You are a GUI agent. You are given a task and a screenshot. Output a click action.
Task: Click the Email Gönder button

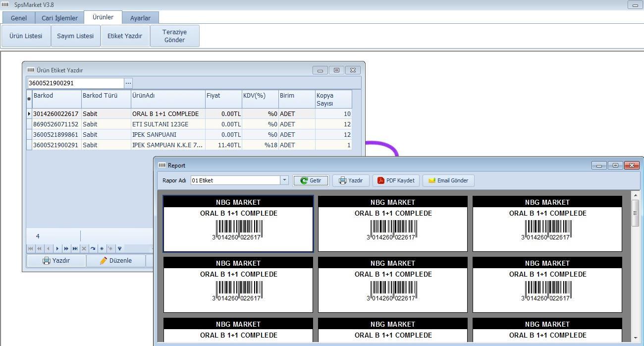(448, 180)
